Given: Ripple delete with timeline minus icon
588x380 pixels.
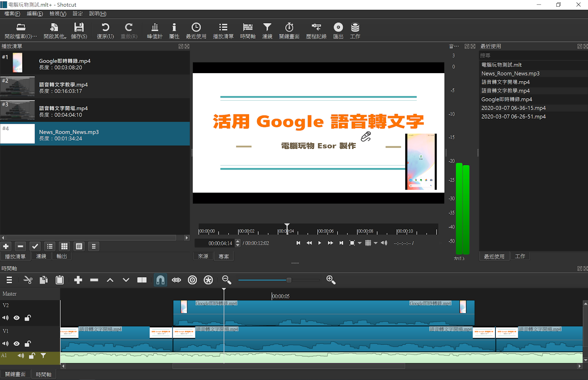Looking at the screenshot, I should click(x=94, y=280).
